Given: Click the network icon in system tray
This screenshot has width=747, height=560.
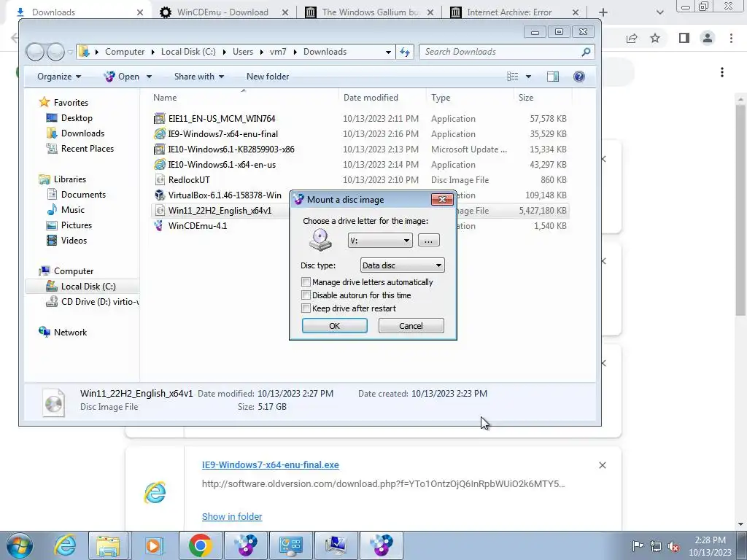Looking at the screenshot, I should [x=656, y=546].
